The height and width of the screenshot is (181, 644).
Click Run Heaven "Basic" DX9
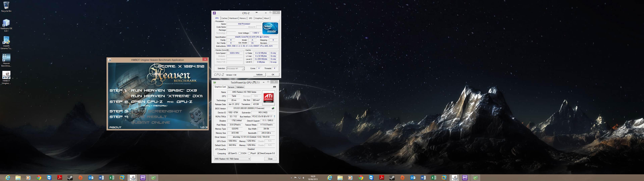coord(164,90)
